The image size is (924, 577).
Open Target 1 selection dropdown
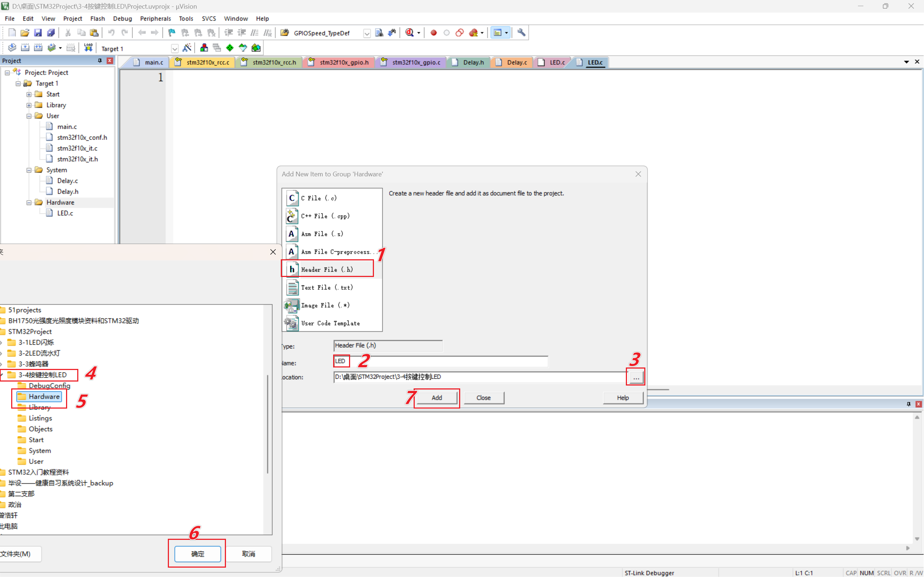pos(174,48)
